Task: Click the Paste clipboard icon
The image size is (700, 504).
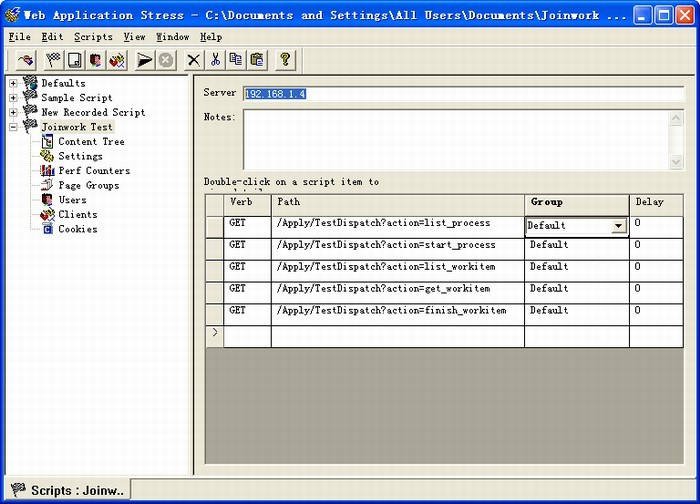Action: coord(257,60)
